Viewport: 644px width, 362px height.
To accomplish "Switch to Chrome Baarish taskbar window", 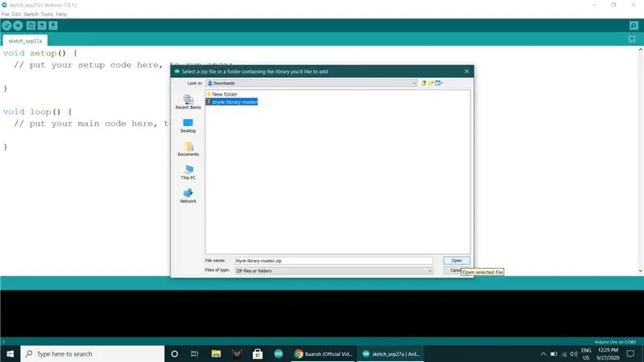I will coord(324,354).
